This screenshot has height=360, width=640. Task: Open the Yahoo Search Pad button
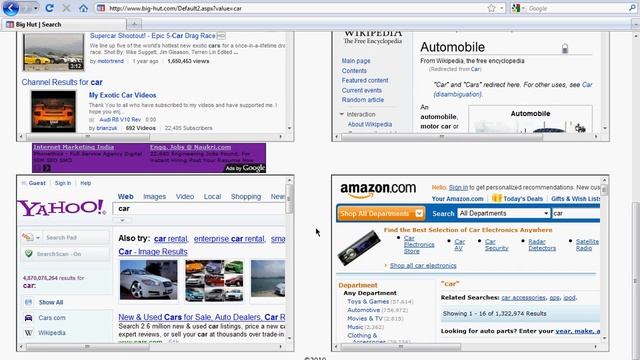[x=65, y=238]
